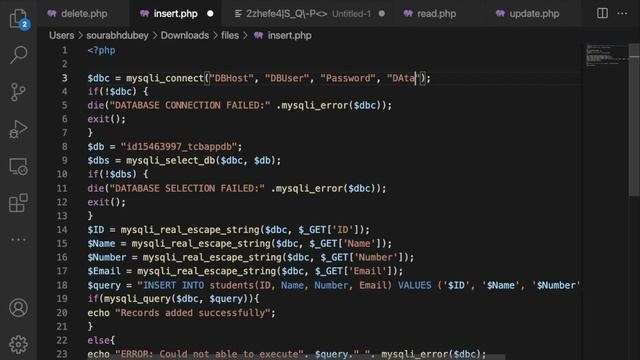Open the Manage gear icon
Image resolution: width=640 pixels, height=360 pixels.
(18, 344)
